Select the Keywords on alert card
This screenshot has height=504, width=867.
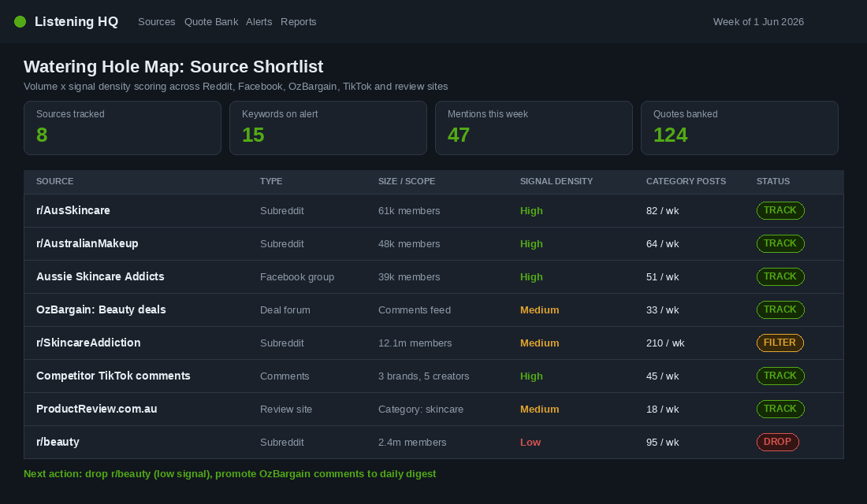[328, 128]
